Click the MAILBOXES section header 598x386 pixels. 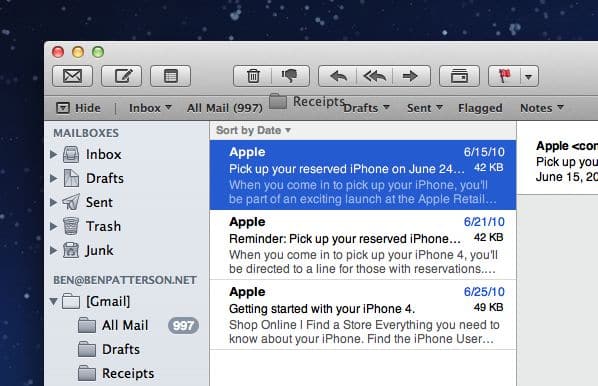coord(86,133)
